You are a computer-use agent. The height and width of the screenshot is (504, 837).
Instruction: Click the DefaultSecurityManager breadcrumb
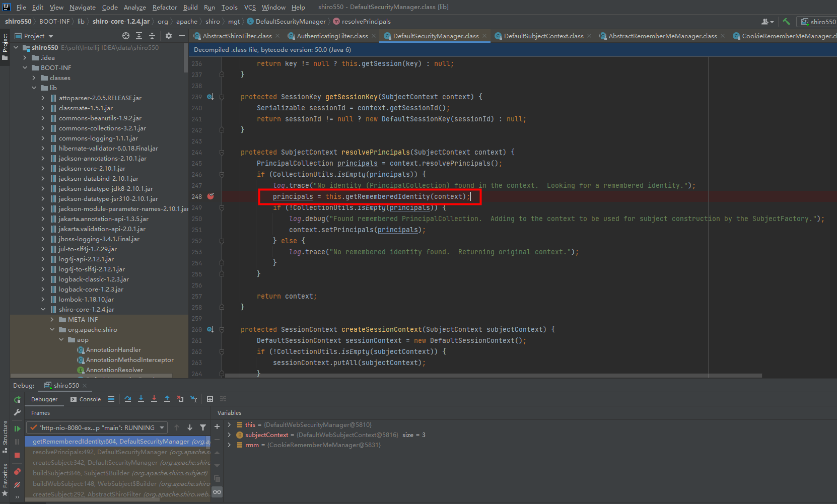click(286, 21)
